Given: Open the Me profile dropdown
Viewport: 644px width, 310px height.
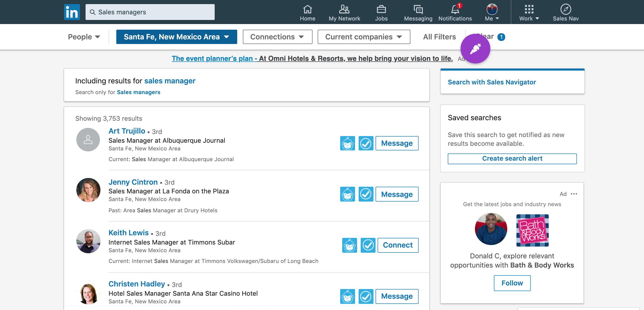Looking at the screenshot, I should click(x=492, y=12).
